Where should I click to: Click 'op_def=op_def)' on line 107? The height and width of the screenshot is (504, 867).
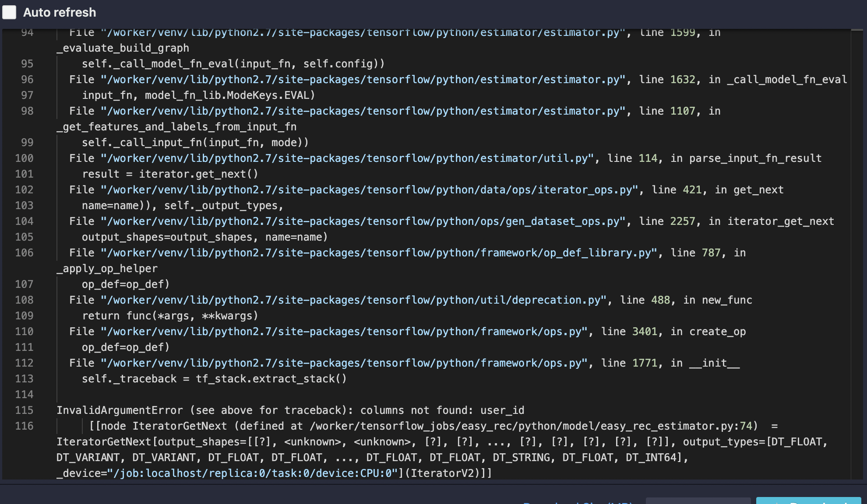tap(126, 284)
